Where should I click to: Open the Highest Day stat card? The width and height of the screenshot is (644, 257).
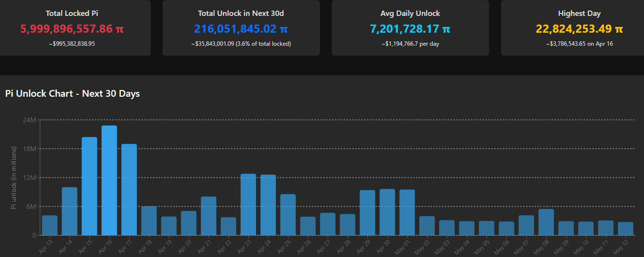click(578, 27)
